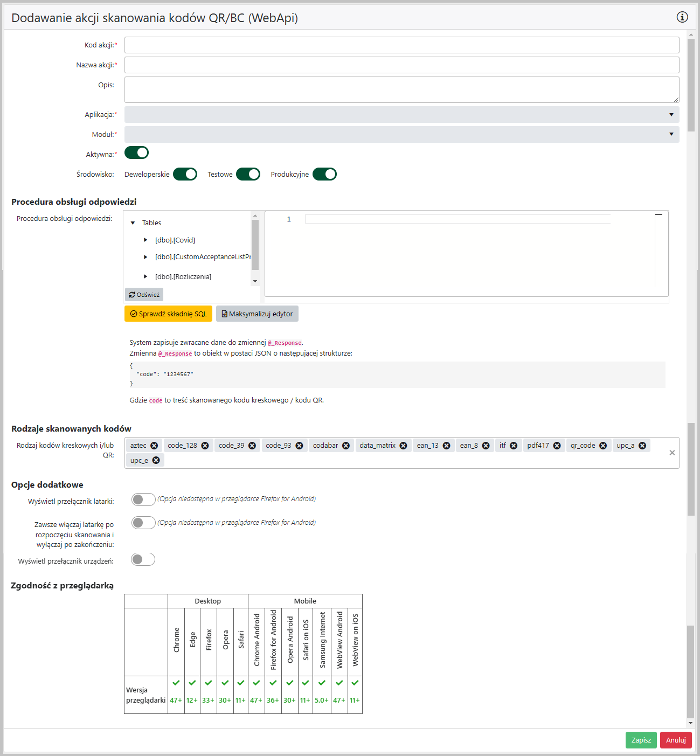This screenshot has height=756, width=700.
Task: Collapse the Tables tree node
Action: [x=133, y=223]
